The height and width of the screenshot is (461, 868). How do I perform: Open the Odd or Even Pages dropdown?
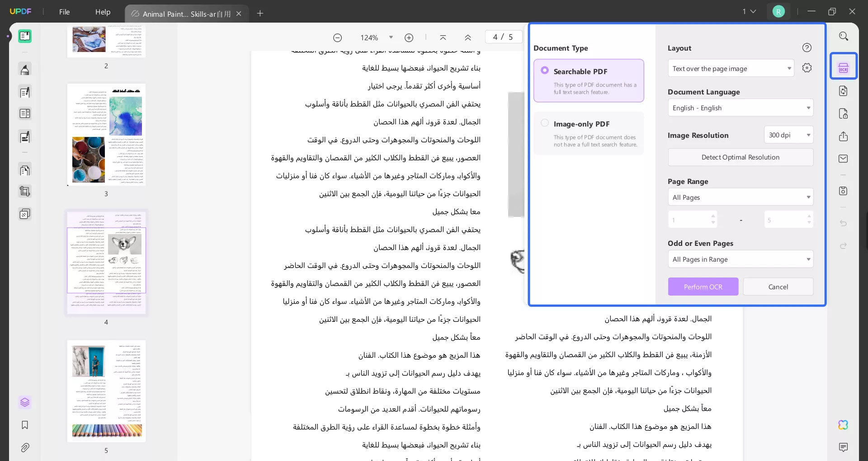pyautogui.click(x=740, y=259)
